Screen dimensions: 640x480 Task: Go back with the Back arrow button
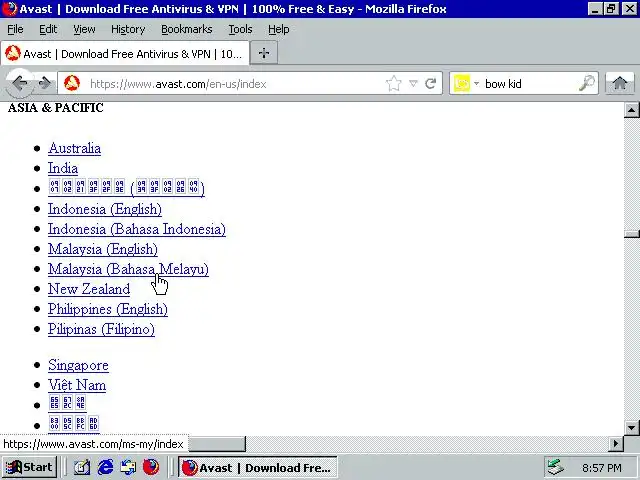click(19, 83)
